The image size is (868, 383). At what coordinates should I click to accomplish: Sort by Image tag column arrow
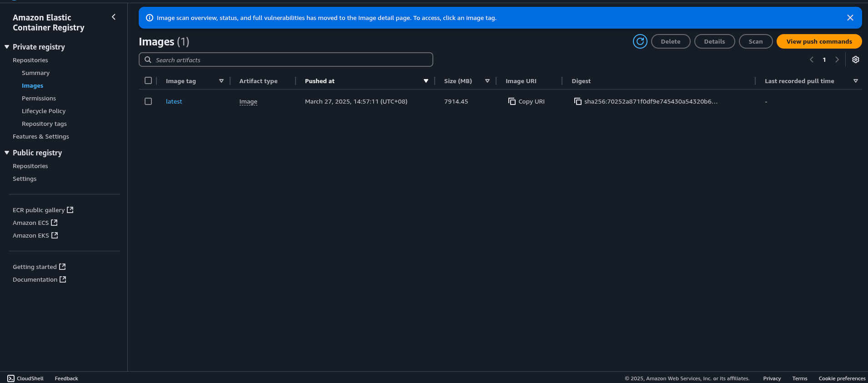tap(221, 81)
